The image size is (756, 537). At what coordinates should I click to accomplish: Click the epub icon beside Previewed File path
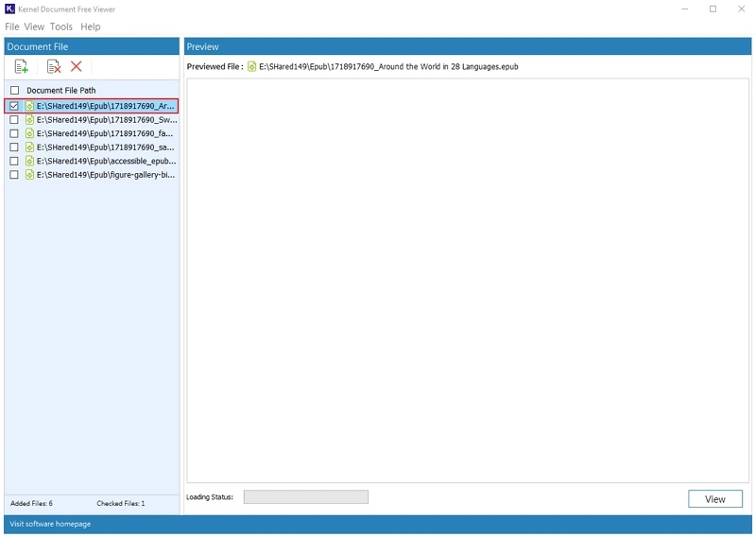coord(251,66)
